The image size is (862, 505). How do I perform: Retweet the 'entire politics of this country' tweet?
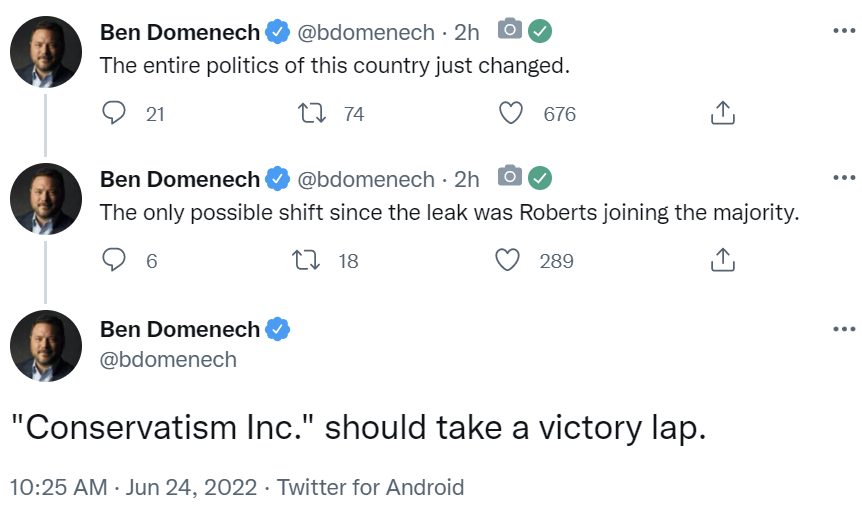click(312, 114)
